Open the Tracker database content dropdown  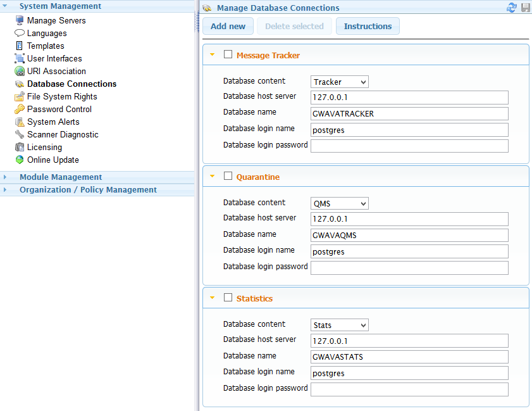pyautogui.click(x=340, y=82)
